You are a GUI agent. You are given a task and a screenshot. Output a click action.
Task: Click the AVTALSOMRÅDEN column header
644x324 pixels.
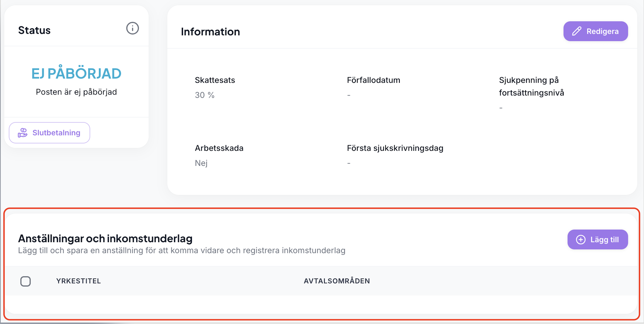(x=336, y=281)
